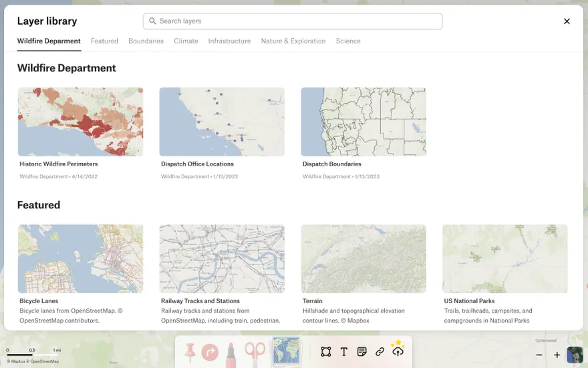The image size is (588, 368).
Task: Open the Climate tab
Action: [x=186, y=41]
